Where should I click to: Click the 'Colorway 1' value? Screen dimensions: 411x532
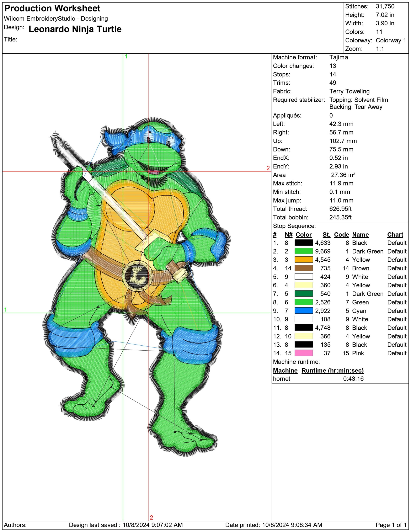[391, 41]
